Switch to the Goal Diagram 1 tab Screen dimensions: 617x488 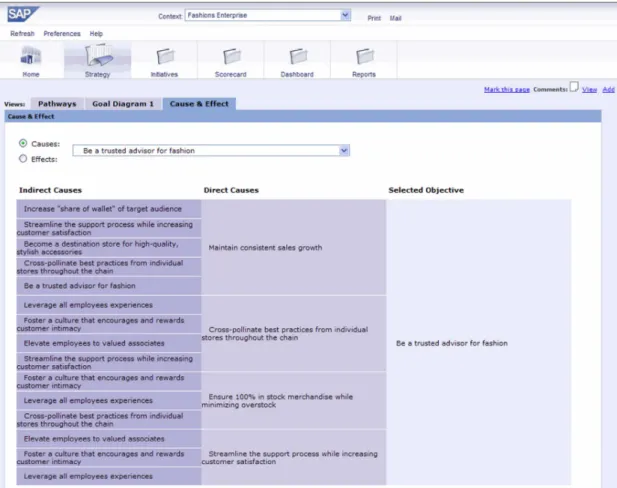123,104
